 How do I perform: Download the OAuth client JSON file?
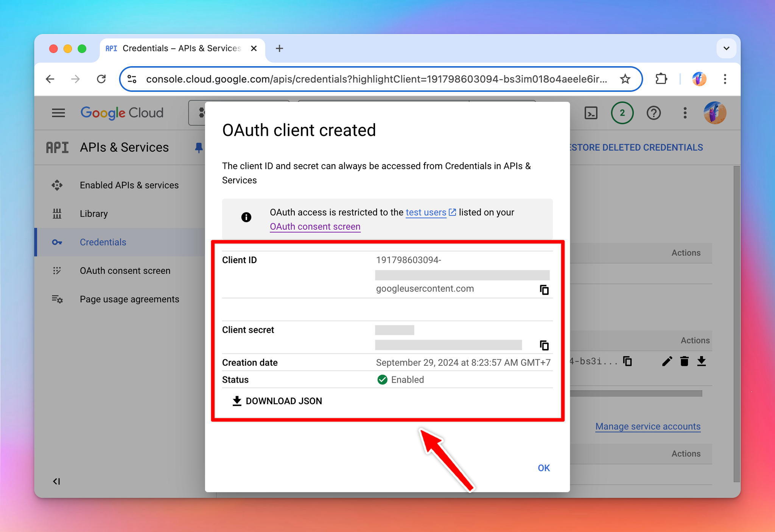click(277, 401)
